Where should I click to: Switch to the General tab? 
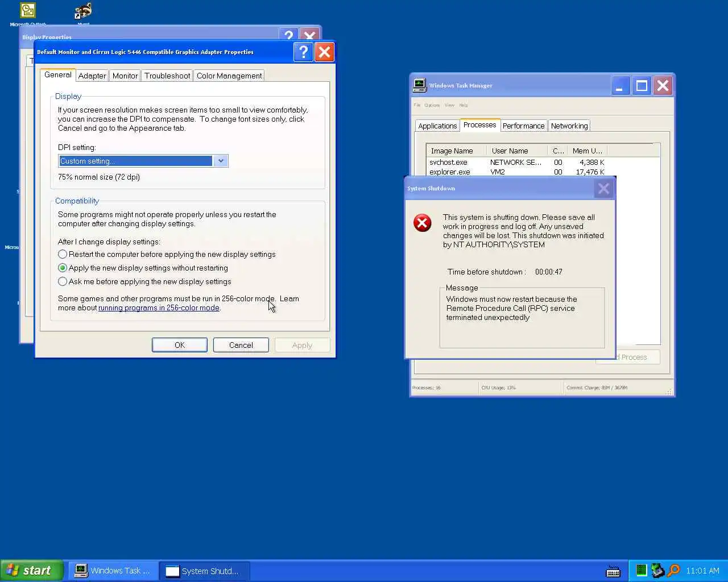click(58, 75)
